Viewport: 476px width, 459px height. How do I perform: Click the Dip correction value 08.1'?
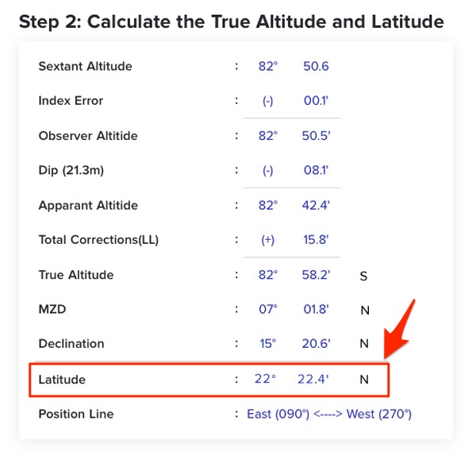317,171
